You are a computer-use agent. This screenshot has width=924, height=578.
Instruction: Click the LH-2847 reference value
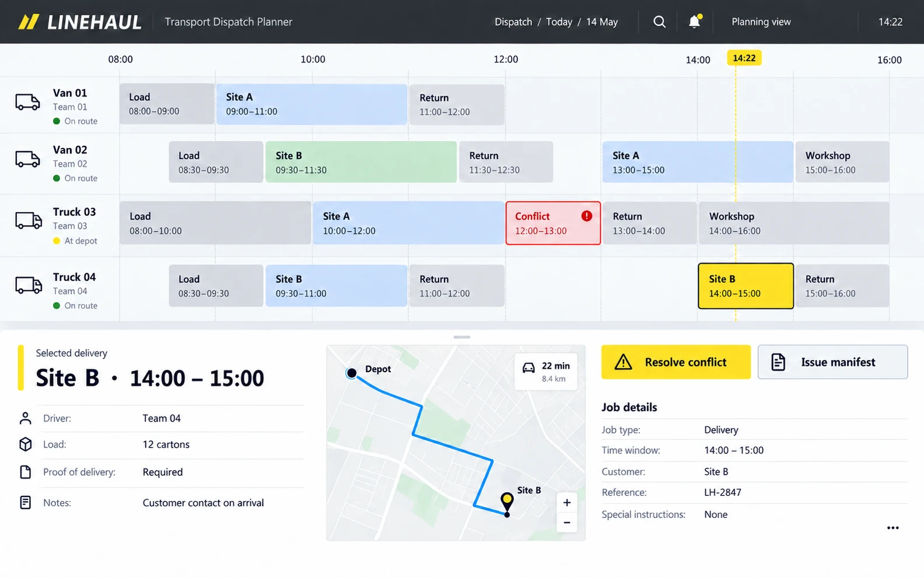pyautogui.click(x=723, y=492)
